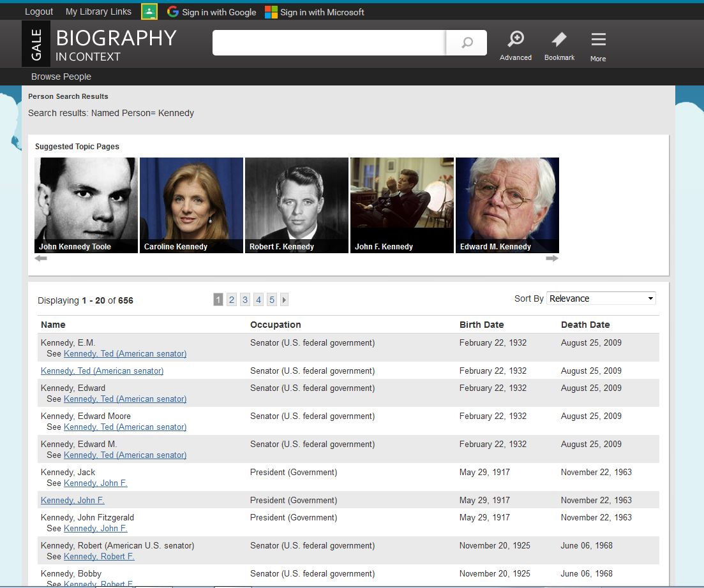Screen dimensions: 704x588
Task: Click the November 20, 1925 birth date for Kennedy, Bobby
Action: pyautogui.click(x=495, y=573)
